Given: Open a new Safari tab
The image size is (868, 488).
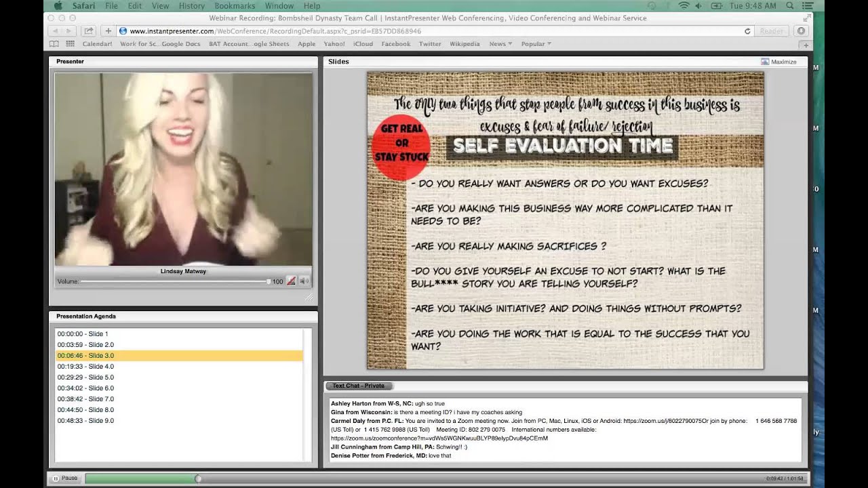Looking at the screenshot, I should coord(806,45).
